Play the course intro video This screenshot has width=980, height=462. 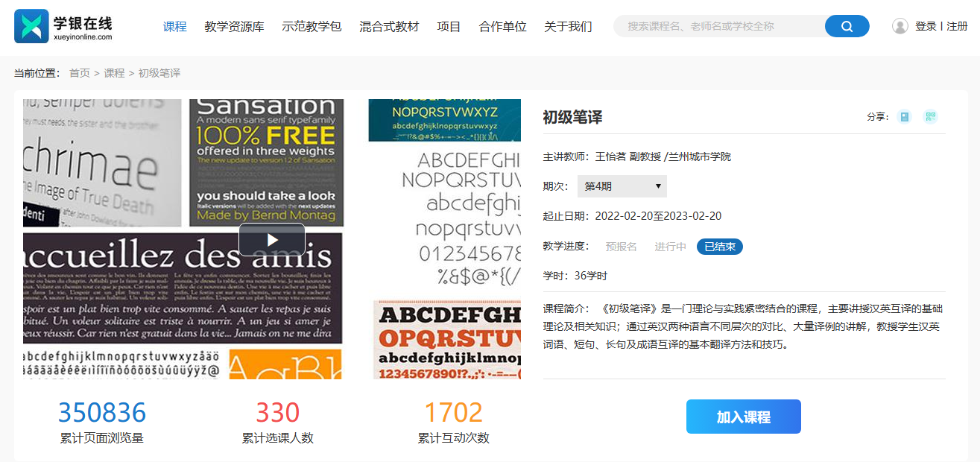click(272, 240)
